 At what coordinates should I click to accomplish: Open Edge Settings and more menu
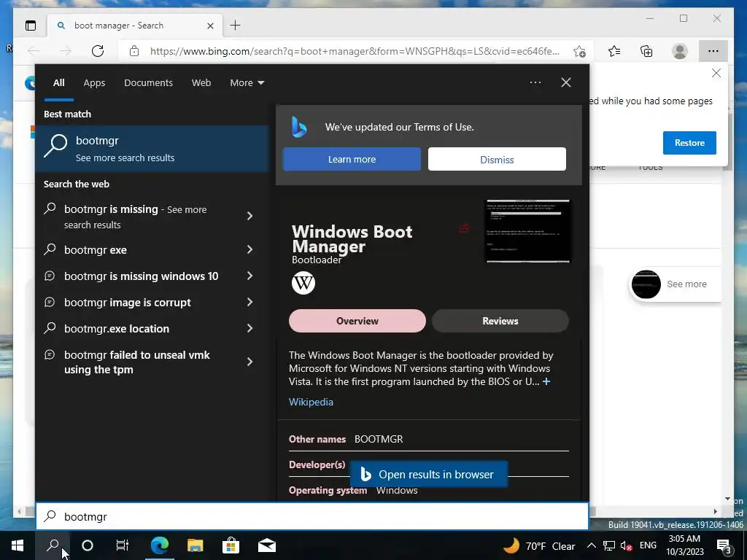point(713,51)
